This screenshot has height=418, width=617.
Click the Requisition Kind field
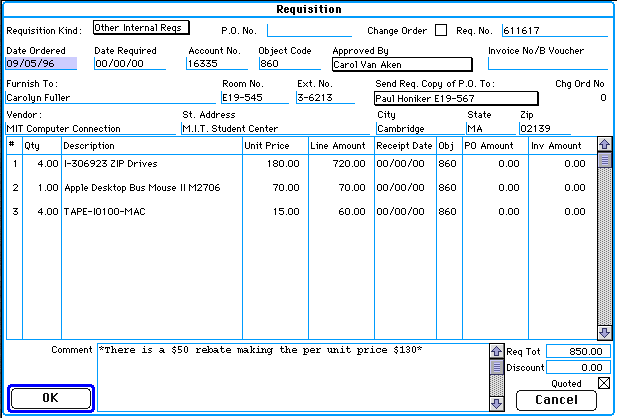coord(140,28)
